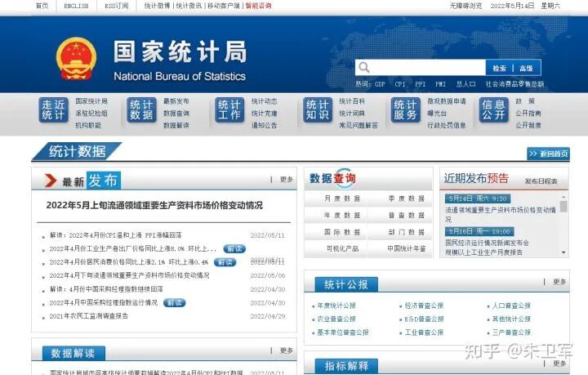
Task: Click 解读 badge beside 工业生产者出厂价格 item
Action: [x=234, y=248]
